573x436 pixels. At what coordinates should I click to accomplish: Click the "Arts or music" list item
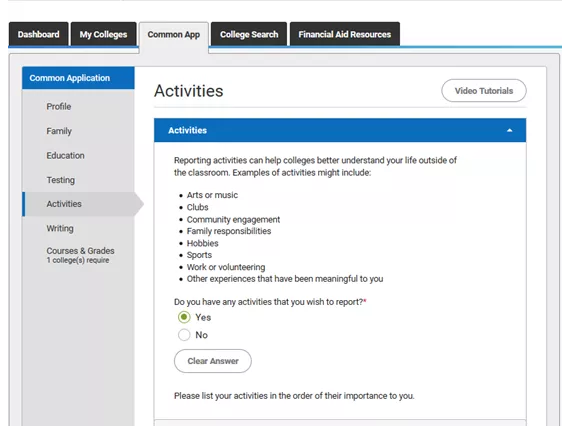coord(212,195)
